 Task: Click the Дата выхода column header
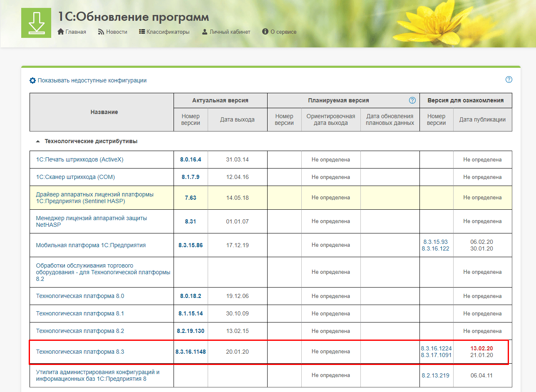tap(237, 119)
